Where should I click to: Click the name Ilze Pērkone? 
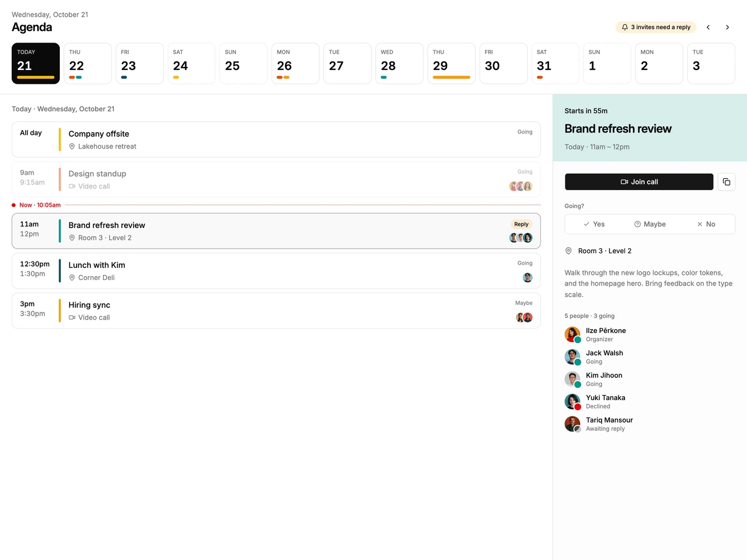tap(606, 331)
